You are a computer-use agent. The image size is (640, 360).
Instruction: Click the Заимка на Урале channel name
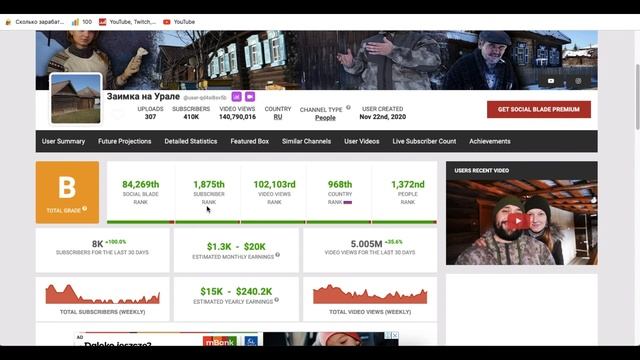pos(143,96)
